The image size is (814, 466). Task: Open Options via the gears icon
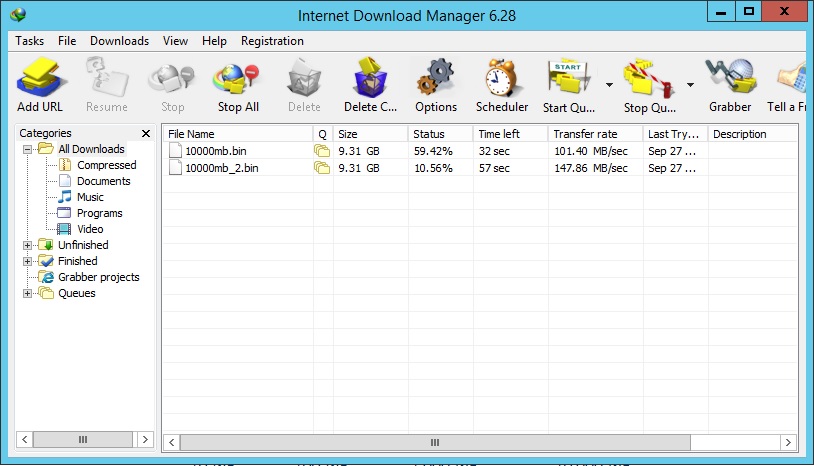tap(436, 78)
